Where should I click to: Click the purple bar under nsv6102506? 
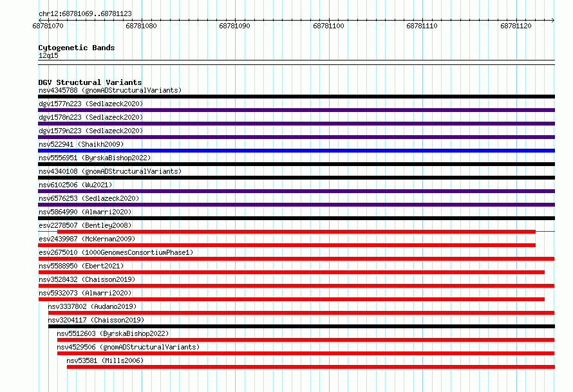pyautogui.click(x=296, y=191)
